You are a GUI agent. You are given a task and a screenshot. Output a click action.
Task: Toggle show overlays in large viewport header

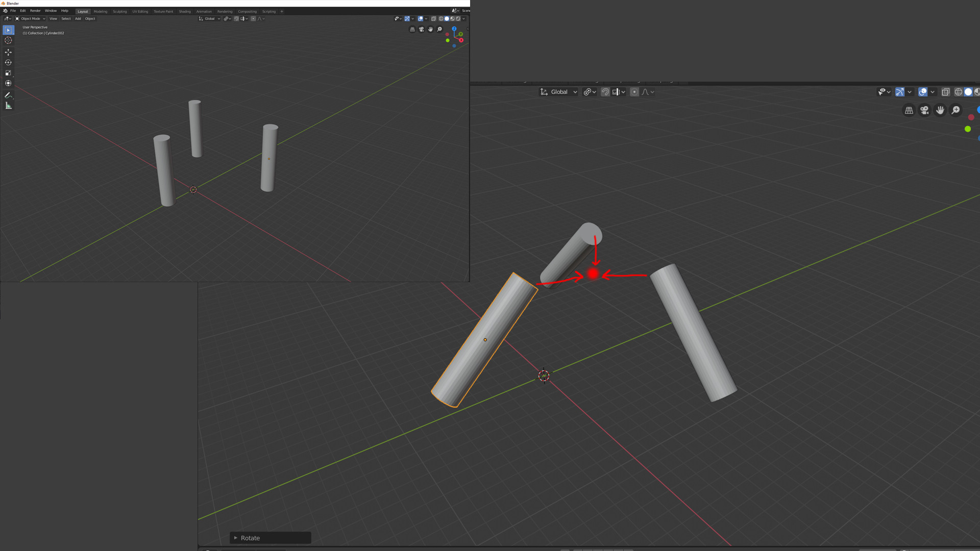click(x=923, y=92)
